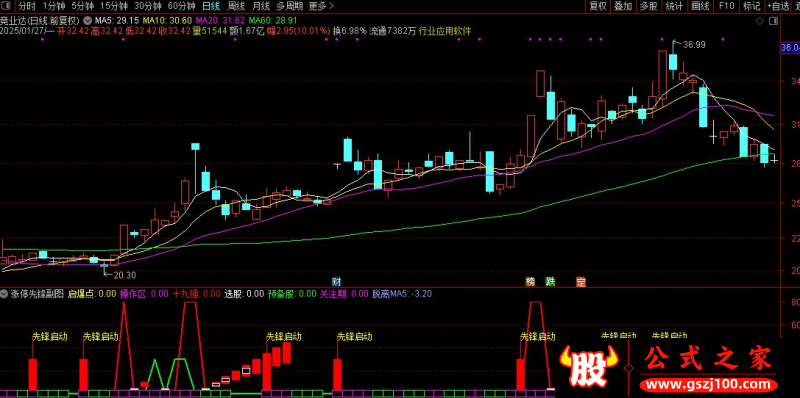Expand the main chart indicator dropdown arrow
The height and width of the screenshot is (398, 800).
click(x=87, y=21)
